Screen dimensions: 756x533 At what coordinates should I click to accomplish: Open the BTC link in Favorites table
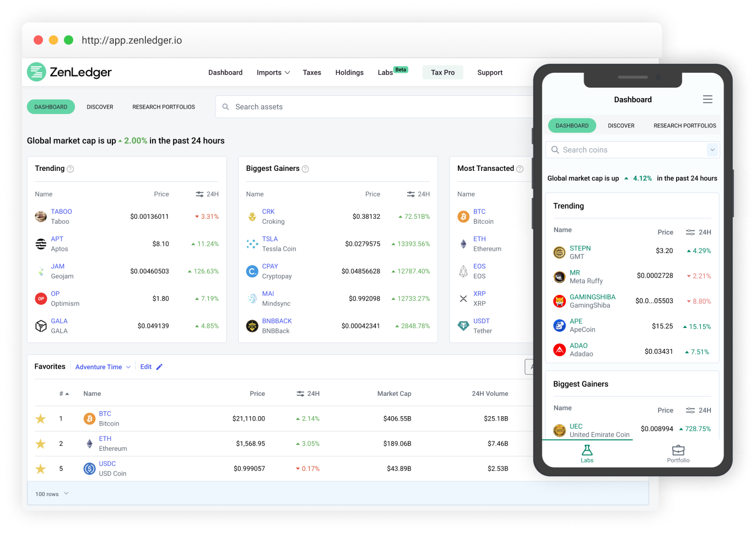click(x=105, y=414)
